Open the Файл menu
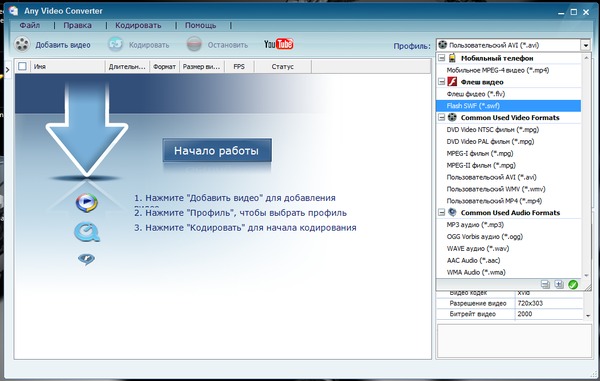 [29, 25]
